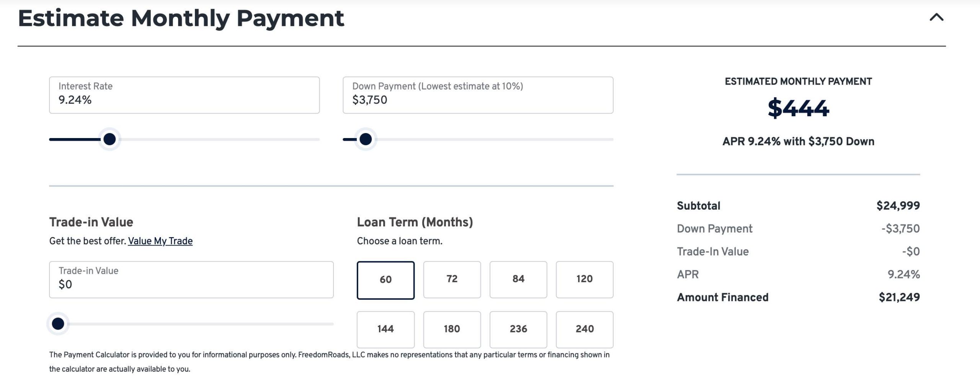This screenshot has height=392, width=980.
Task: Click the Trade-in Value input field
Action: click(191, 280)
